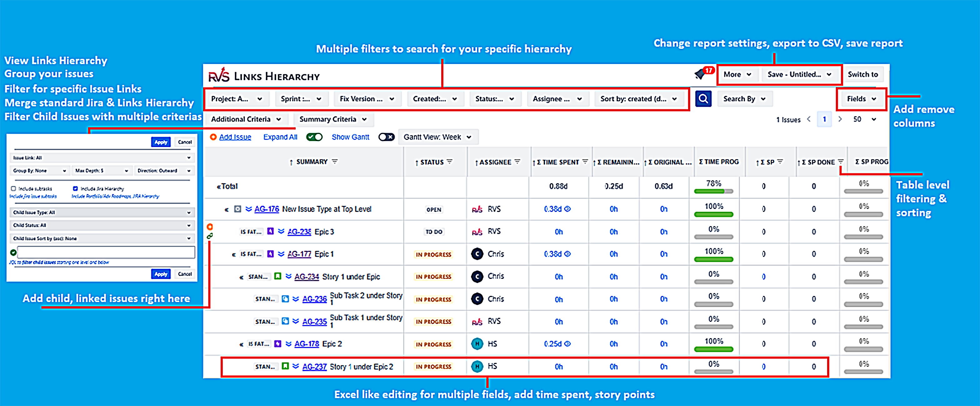Collapse the AG-177 Epic 1 row

point(234,254)
